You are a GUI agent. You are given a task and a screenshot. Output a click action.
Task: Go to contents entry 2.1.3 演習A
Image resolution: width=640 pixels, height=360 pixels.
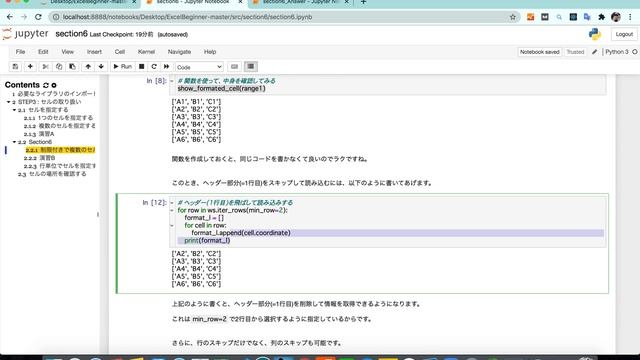(x=39, y=134)
